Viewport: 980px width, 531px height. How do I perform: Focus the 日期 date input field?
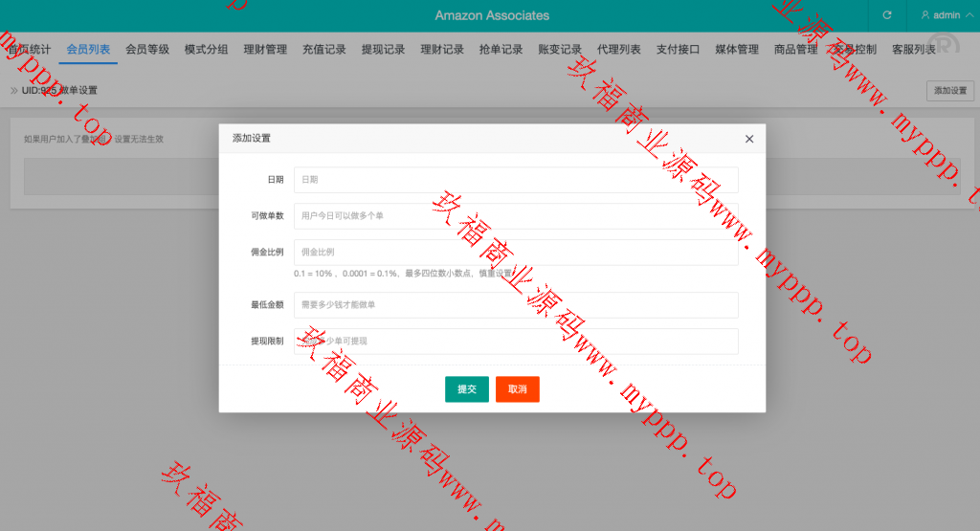[x=516, y=180]
